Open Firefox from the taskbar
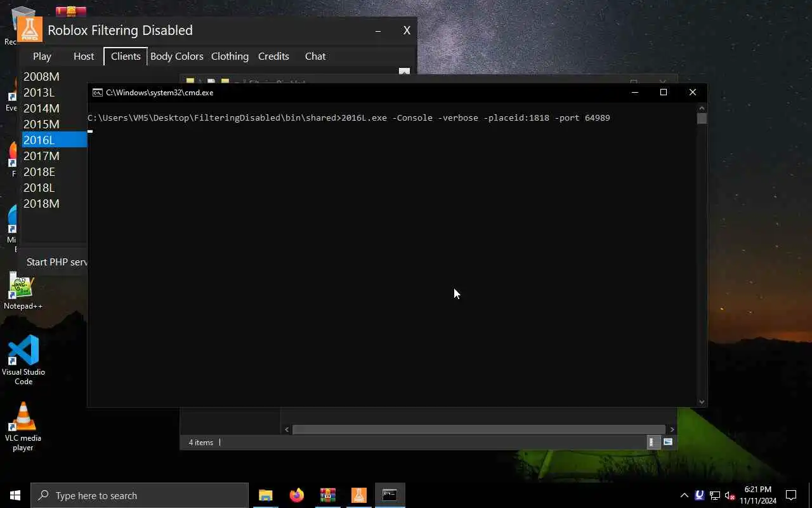This screenshot has width=812, height=508. click(297, 495)
